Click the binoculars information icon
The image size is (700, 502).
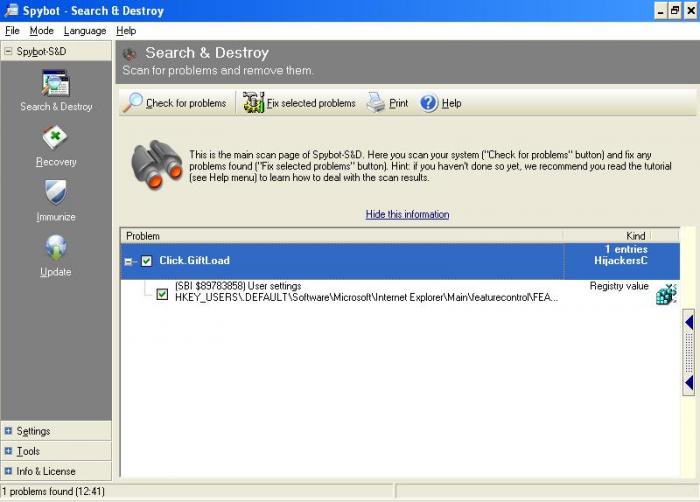(156, 165)
